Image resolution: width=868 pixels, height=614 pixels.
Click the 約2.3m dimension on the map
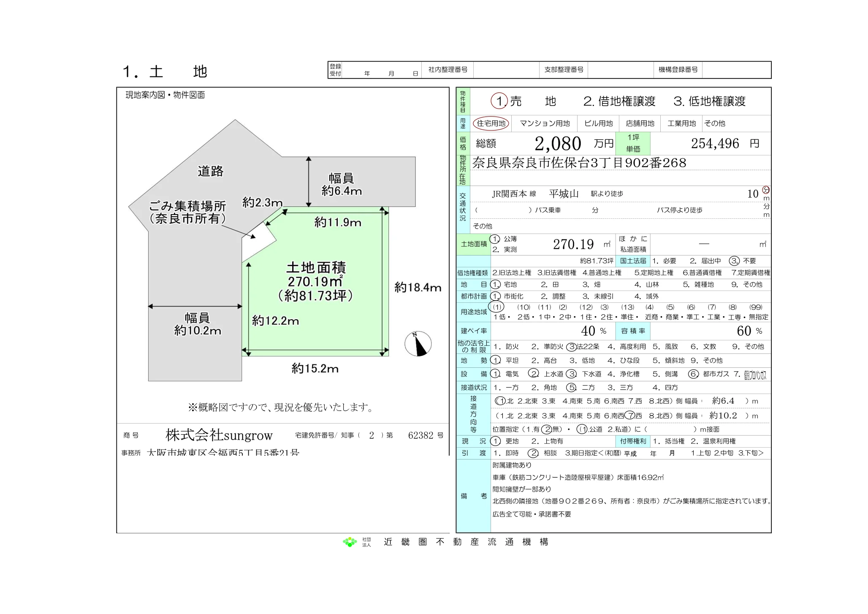pyautogui.click(x=262, y=203)
